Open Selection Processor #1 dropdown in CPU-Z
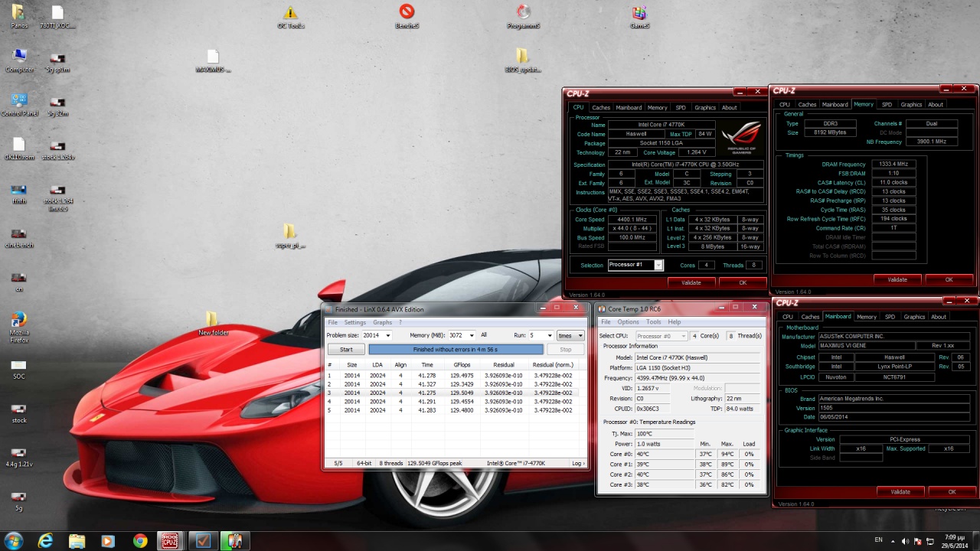 (635, 265)
